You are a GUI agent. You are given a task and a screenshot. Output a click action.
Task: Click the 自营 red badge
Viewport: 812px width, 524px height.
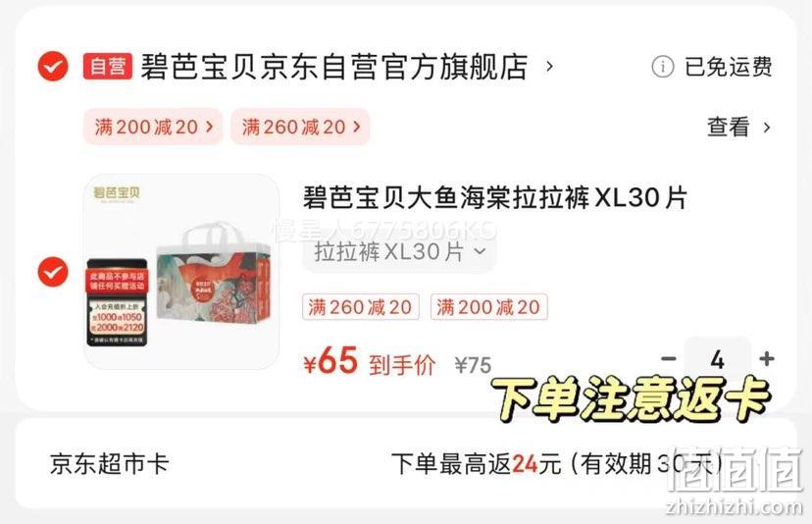point(108,67)
